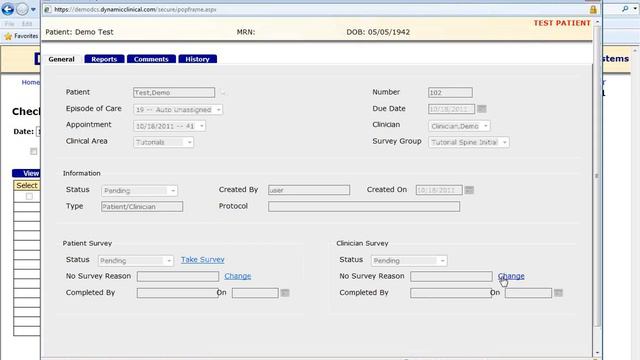The height and width of the screenshot is (360, 640).
Task: Click the TEST PATIENT label
Action: [x=562, y=23]
